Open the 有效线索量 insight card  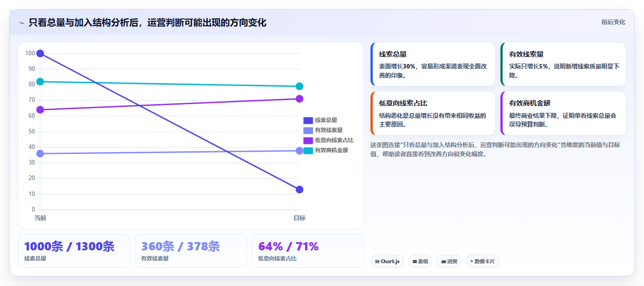(x=563, y=64)
